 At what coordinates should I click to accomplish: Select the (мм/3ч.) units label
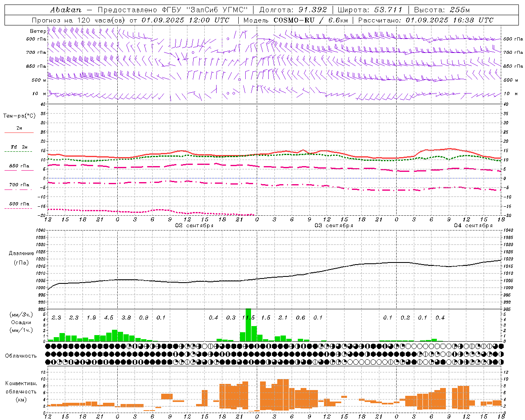(21, 315)
